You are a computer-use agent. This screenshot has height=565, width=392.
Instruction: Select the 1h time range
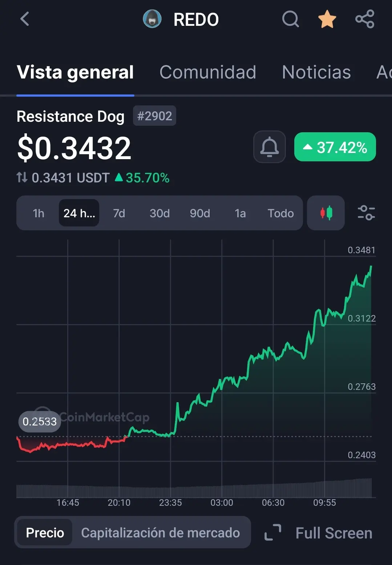39,213
